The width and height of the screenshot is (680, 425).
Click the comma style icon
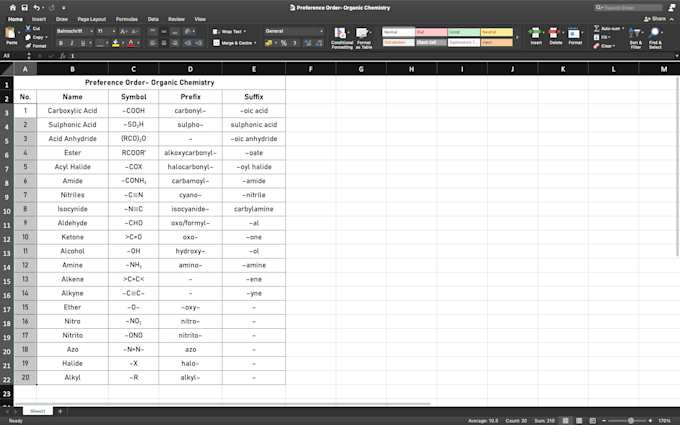pos(295,43)
